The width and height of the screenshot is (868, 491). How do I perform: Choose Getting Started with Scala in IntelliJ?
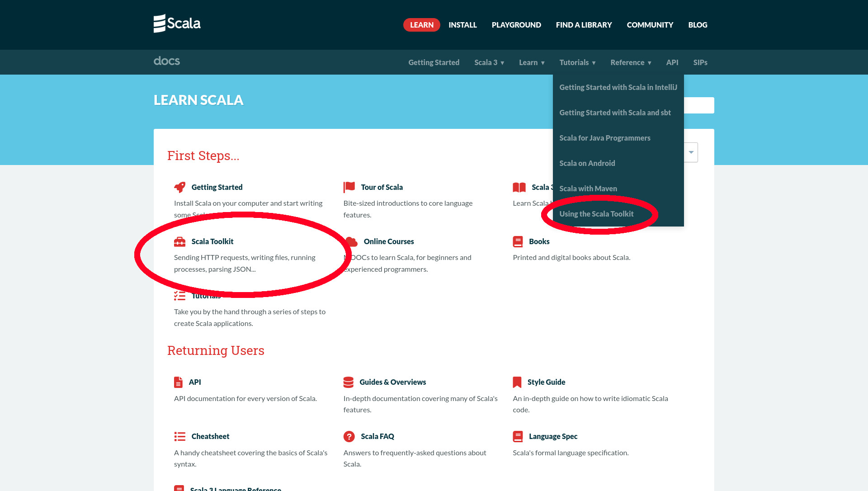[618, 87]
